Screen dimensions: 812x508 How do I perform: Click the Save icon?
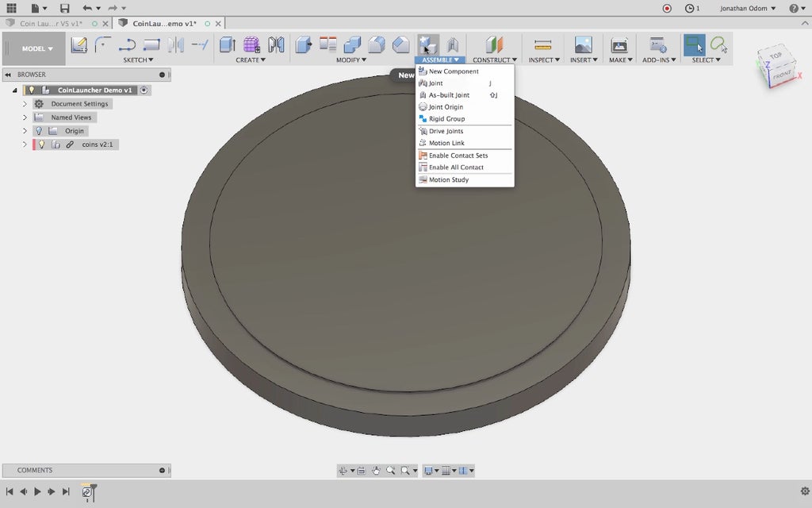click(64, 8)
